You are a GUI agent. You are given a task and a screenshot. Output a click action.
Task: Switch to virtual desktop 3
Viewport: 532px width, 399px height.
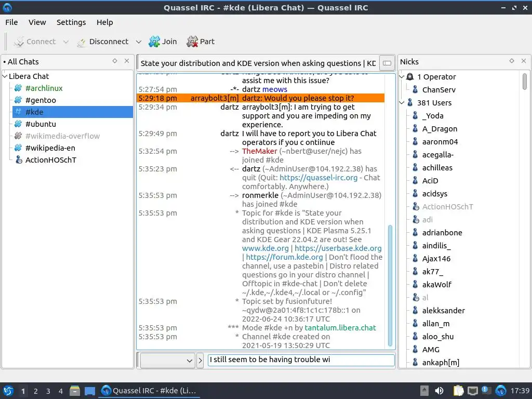(48, 391)
